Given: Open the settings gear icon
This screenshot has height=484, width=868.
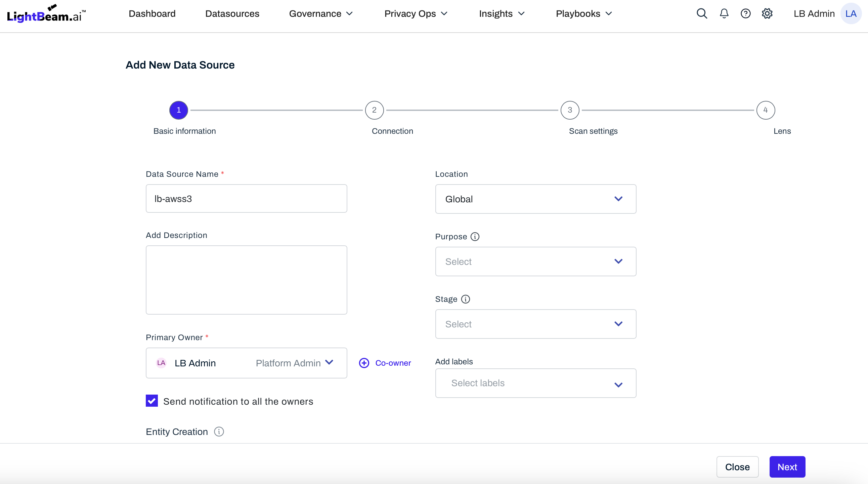Looking at the screenshot, I should [767, 13].
